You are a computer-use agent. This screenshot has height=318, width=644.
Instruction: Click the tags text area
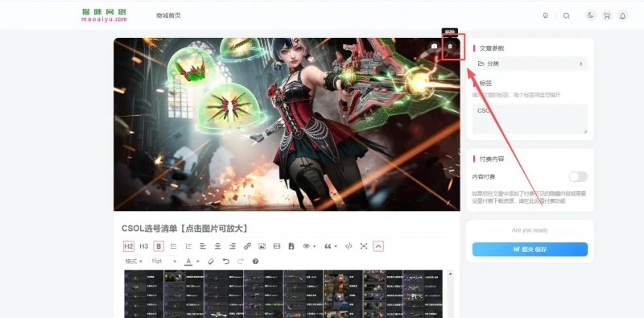click(530, 118)
